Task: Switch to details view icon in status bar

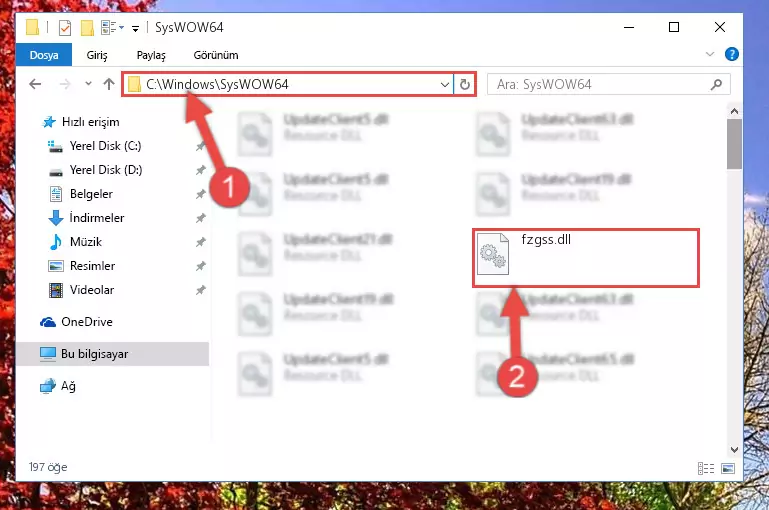Action: tap(705, 468)
